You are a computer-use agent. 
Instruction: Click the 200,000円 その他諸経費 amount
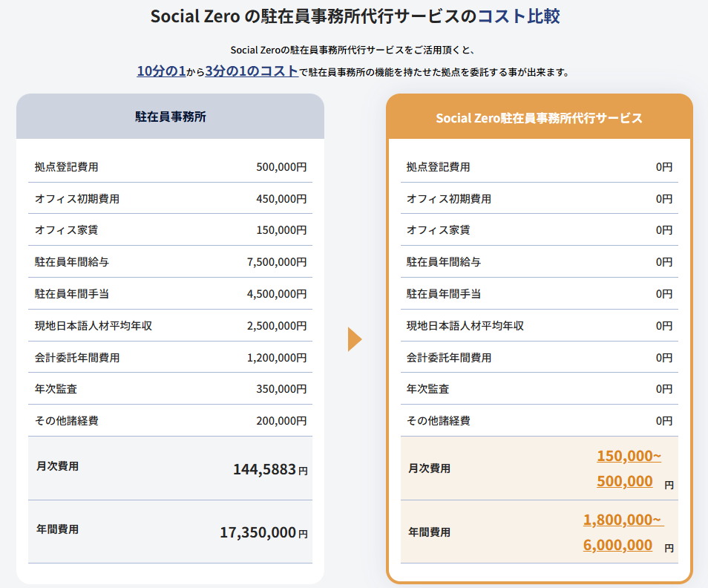click(x=281, y=421)
